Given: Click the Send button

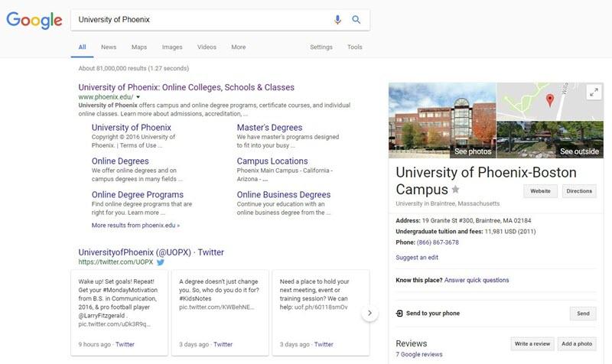Looking at the screenshot, I should pyautogui.click(x=583, y=314).
